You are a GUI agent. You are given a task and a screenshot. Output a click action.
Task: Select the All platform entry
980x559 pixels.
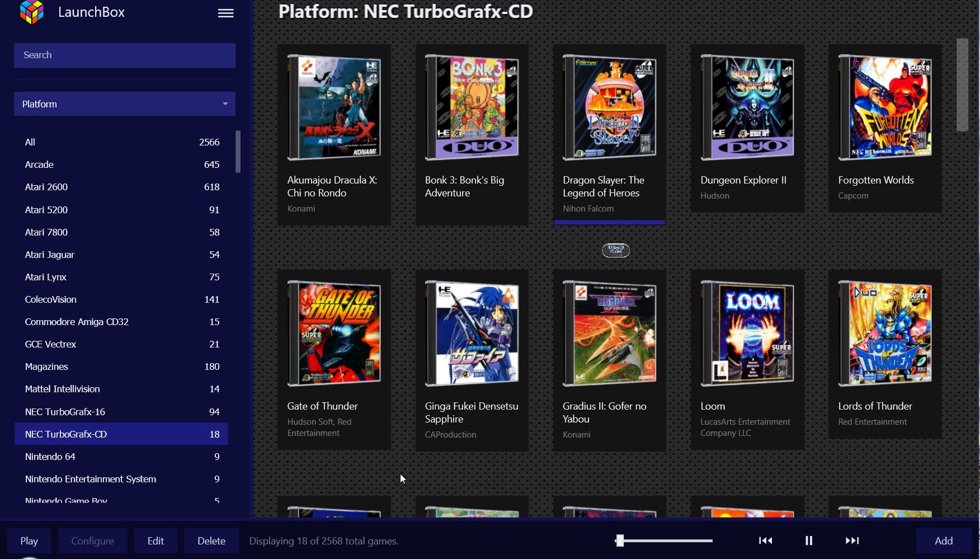tap(121, 142)
